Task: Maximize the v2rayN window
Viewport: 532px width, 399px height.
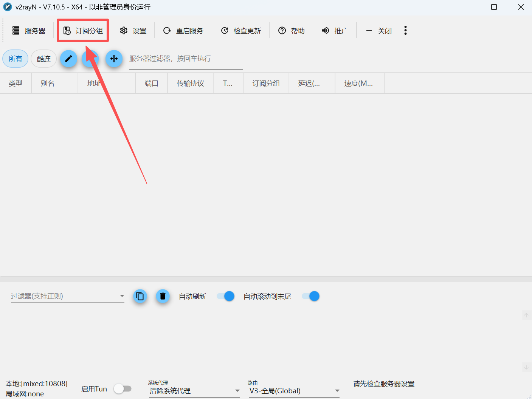Action: pos(494,7)
